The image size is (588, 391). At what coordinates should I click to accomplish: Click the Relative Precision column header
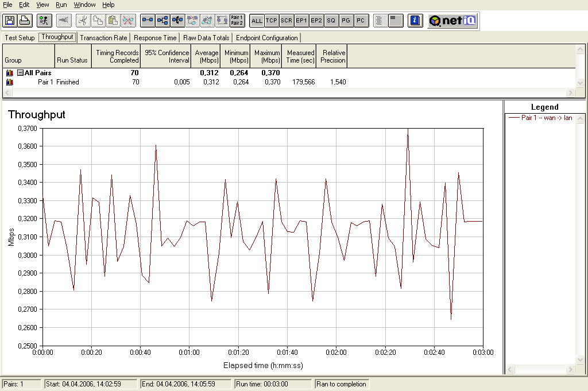click(x=332, y=56)
